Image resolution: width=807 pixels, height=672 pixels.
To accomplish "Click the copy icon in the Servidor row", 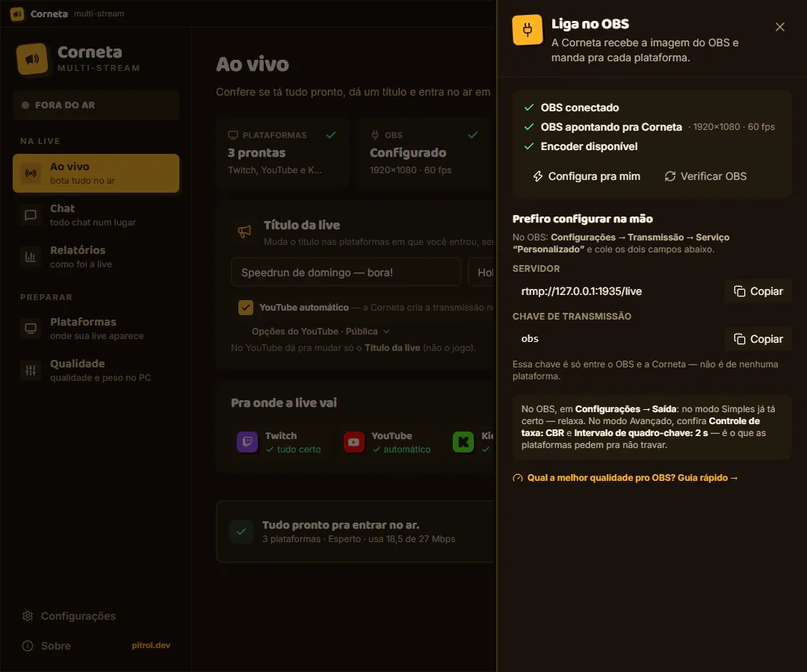I will pos(740,291).
